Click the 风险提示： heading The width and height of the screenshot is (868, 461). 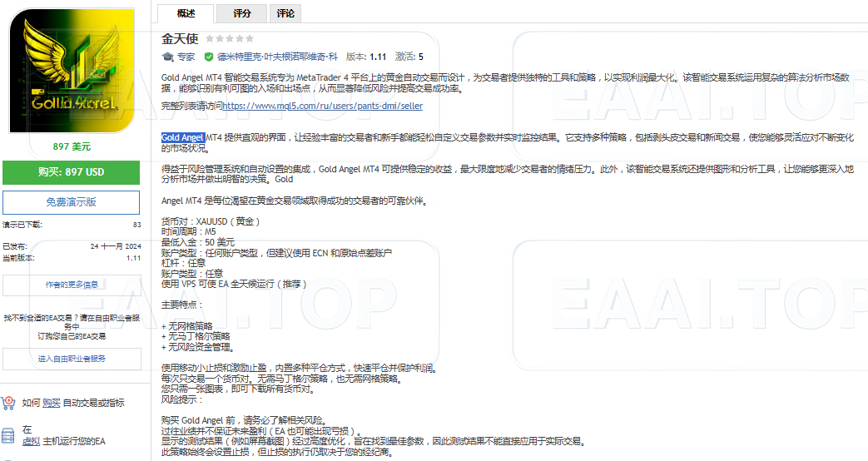[182, 399]
